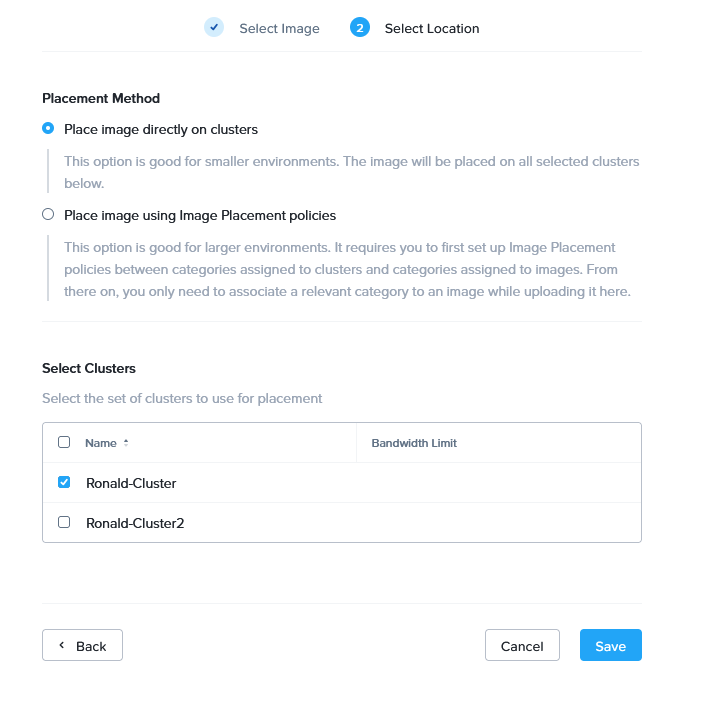Go to the Select Image step label
722x712 pixels.
(x=279, y=29)
